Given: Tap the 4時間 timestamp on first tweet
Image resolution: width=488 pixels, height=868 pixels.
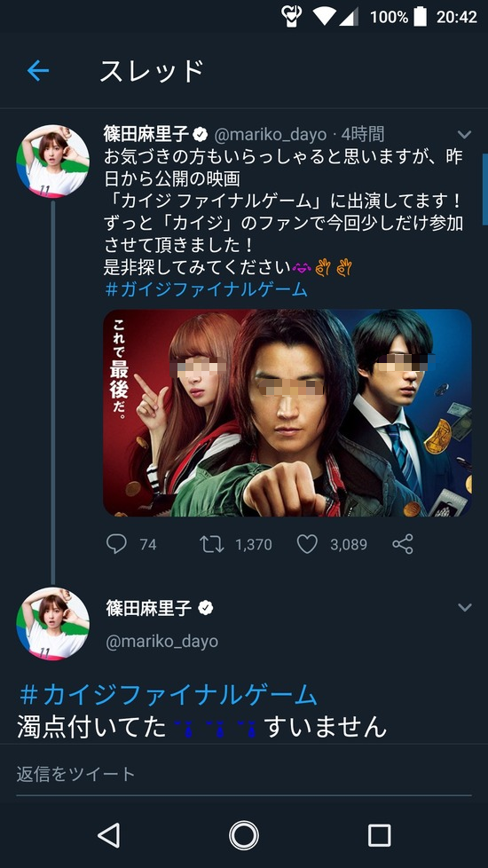Looking at the screenshot, I should click(363, 134).
